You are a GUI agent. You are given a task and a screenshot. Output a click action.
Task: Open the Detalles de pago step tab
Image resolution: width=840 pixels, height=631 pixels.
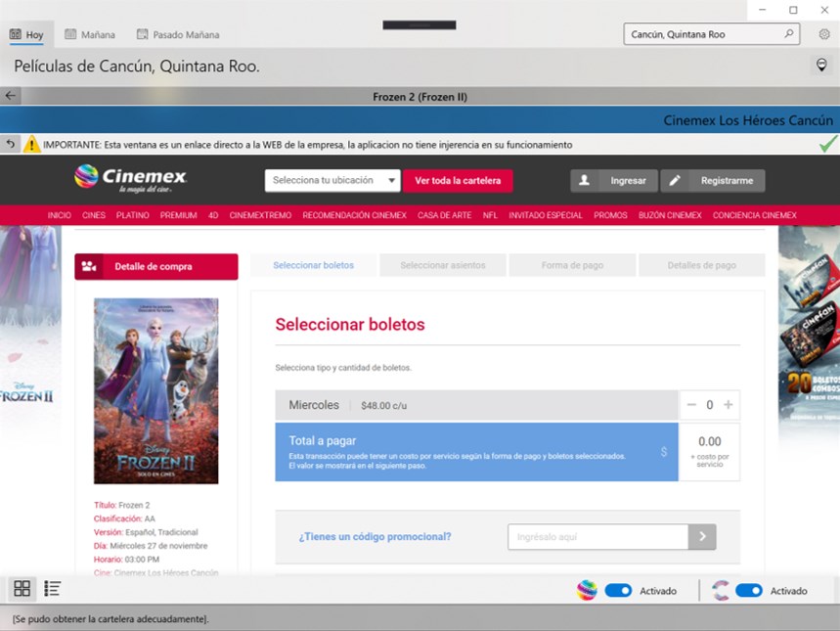702,265
